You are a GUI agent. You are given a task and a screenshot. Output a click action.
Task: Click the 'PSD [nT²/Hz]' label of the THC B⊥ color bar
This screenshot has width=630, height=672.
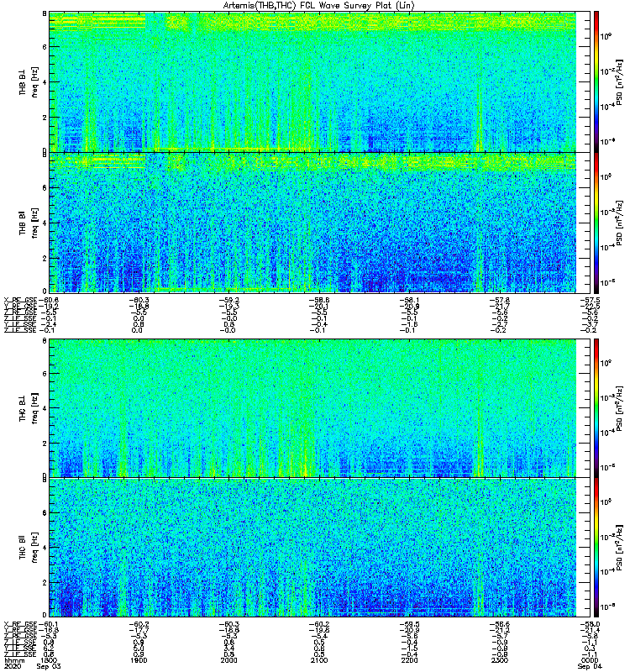point(619,408)
